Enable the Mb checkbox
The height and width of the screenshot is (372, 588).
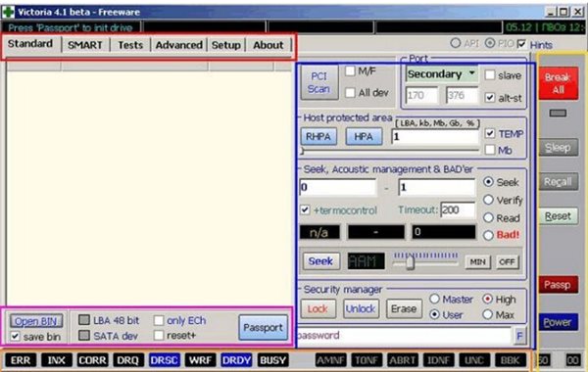[x=490, y=150]
